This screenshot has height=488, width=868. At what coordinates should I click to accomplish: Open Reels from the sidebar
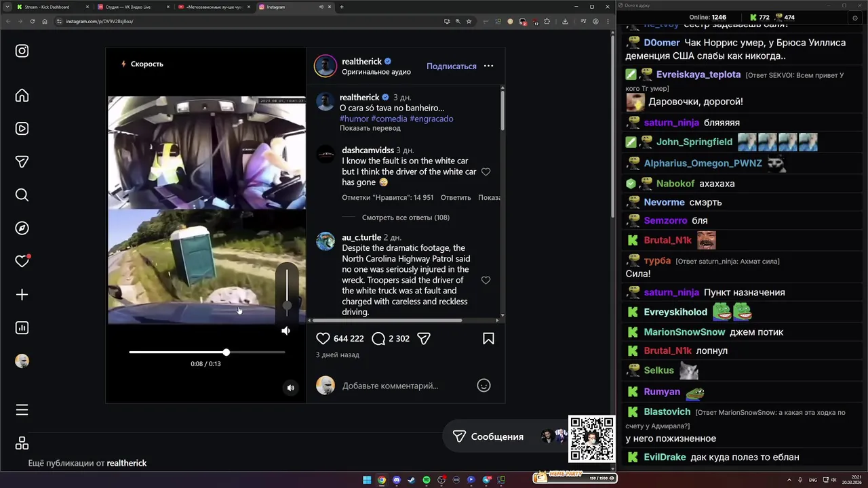pos(22,129)
